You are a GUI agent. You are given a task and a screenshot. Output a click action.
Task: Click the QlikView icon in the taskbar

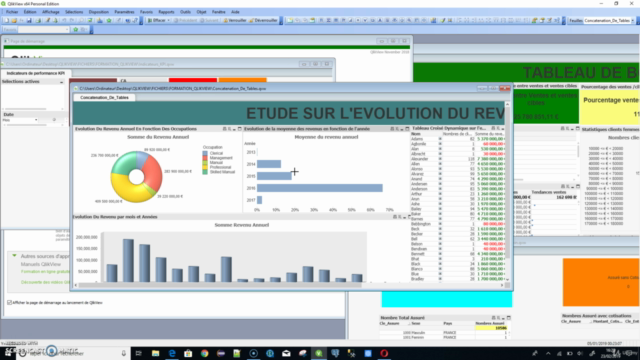pyautogui.click(x=319, y=353)
